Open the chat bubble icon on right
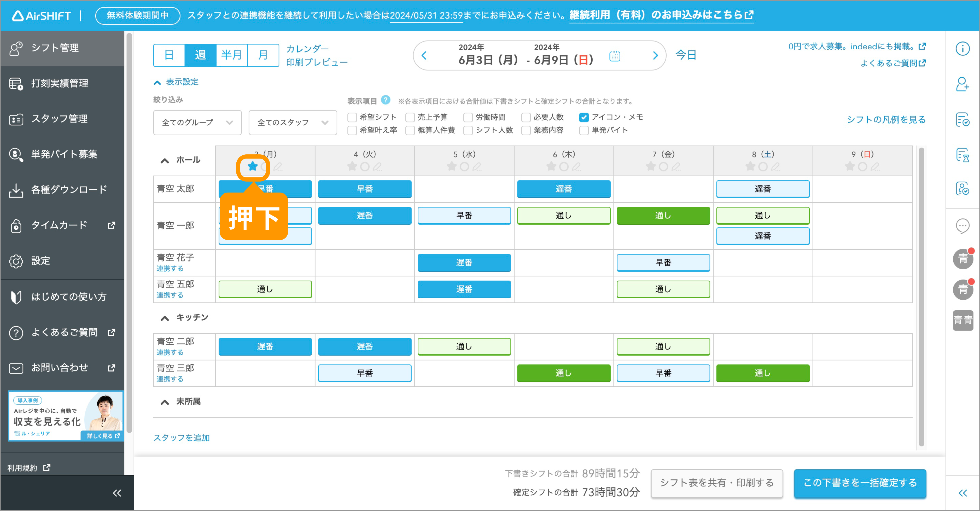 coord(962,227)
